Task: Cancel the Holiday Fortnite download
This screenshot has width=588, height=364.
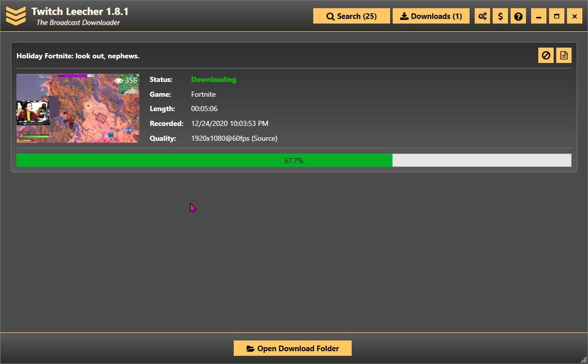Action: coord(546,55)
